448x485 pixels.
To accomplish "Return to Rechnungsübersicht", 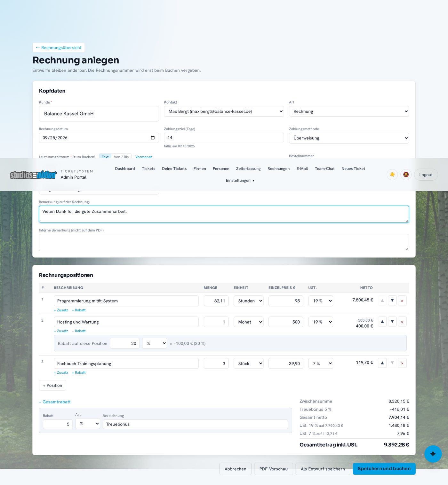I will [x=59, y=48].
